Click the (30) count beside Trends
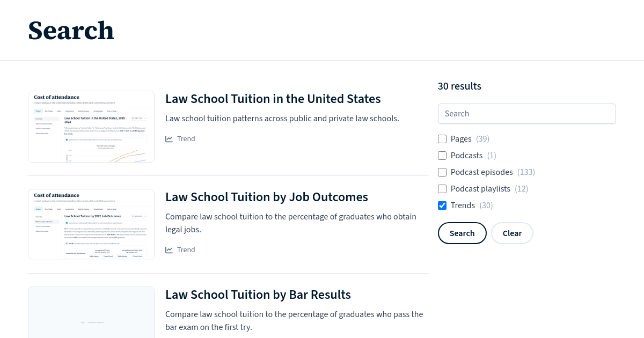644x338 pixels. click(486, 205)
